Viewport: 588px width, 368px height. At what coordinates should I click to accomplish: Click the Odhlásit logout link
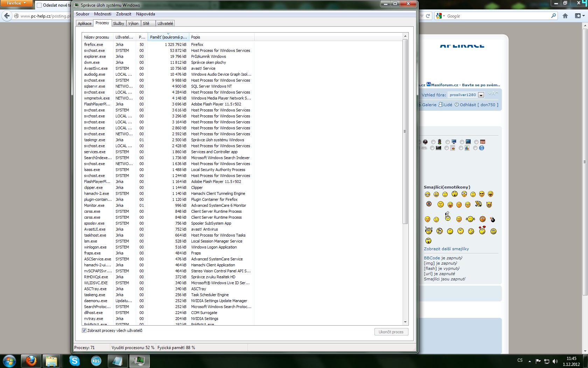coord(468,104)
